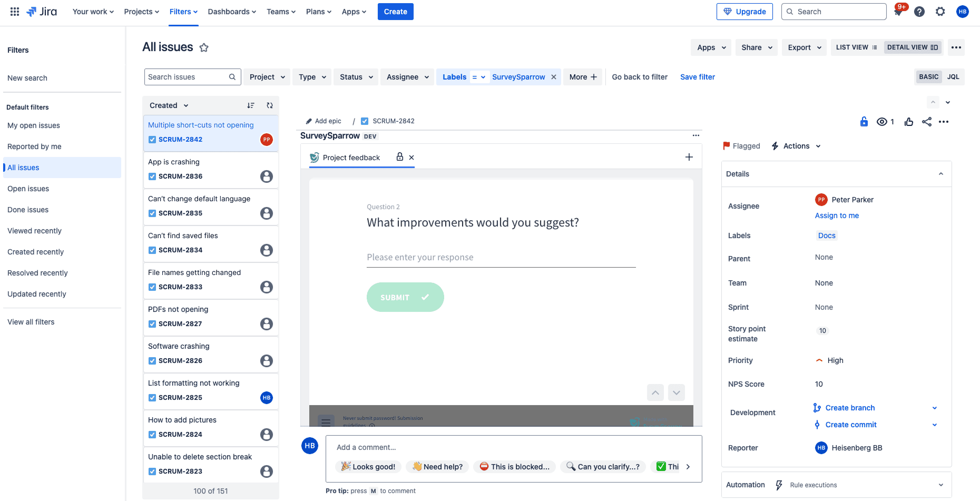Open the Status filter dropdown
Viewport: 980px width, 501px height.
click(356, 77)
